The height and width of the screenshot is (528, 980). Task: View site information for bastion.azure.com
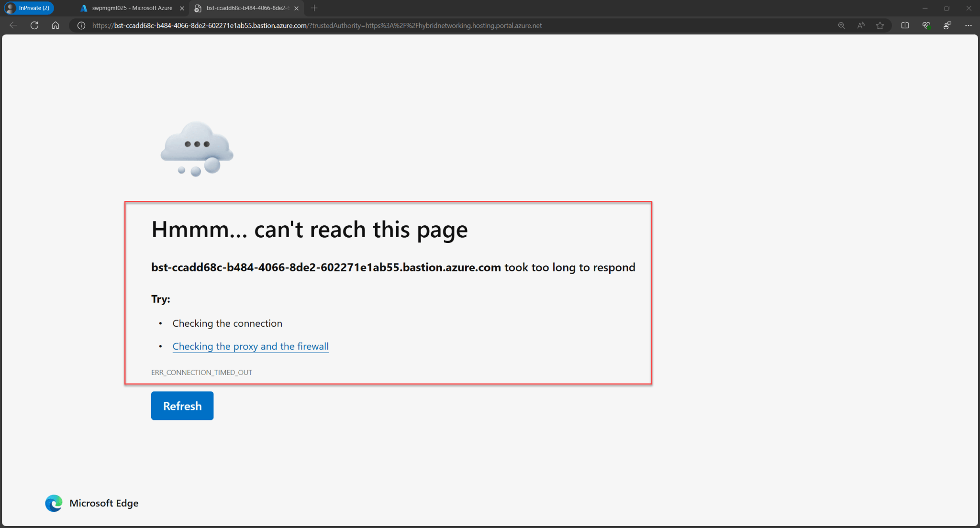coord(81,25)
